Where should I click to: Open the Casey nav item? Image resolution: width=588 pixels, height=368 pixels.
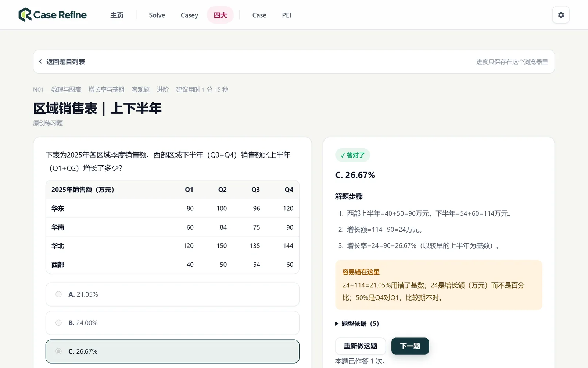[x=189, y=15]
